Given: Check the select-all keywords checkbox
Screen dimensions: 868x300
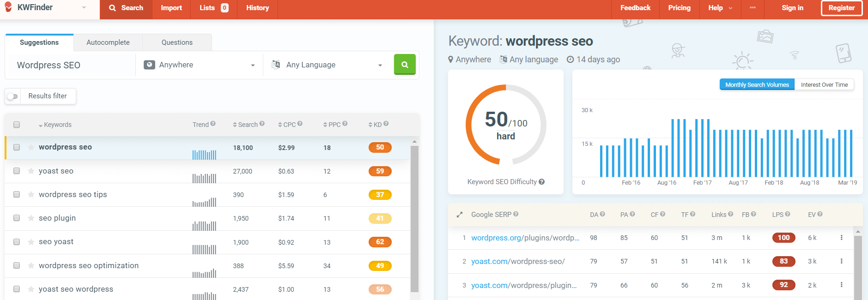Looking at the screenshot, I should 17,125.
